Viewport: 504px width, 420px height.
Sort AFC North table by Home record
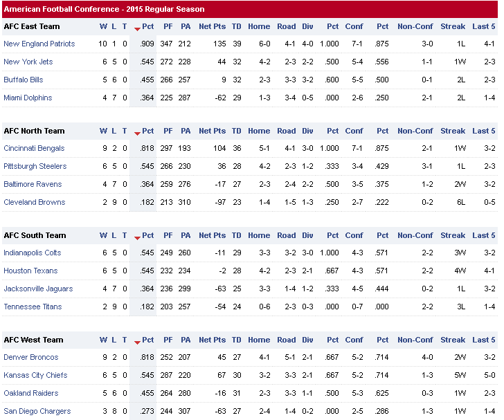point(259,131)
